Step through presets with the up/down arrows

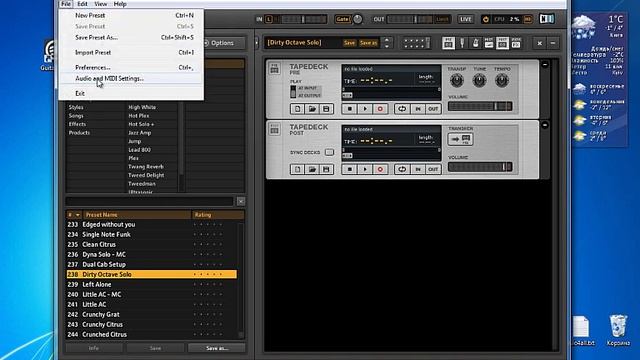(387, 43)
